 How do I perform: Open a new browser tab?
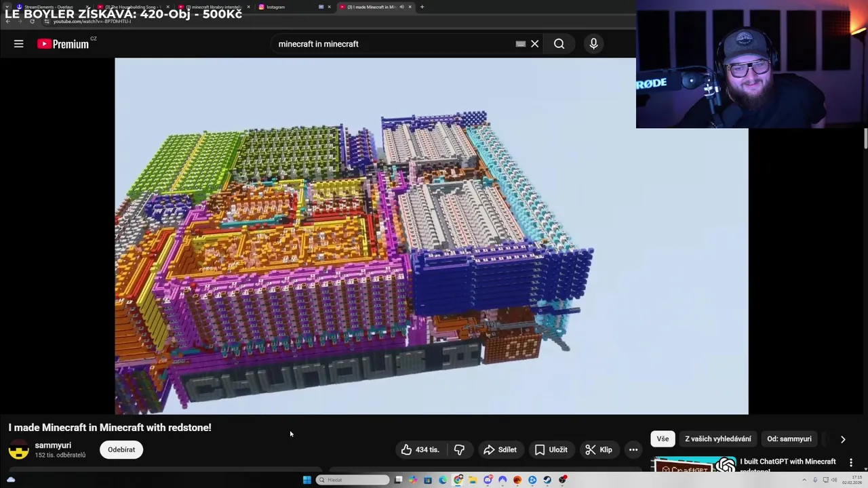(422, 7)
